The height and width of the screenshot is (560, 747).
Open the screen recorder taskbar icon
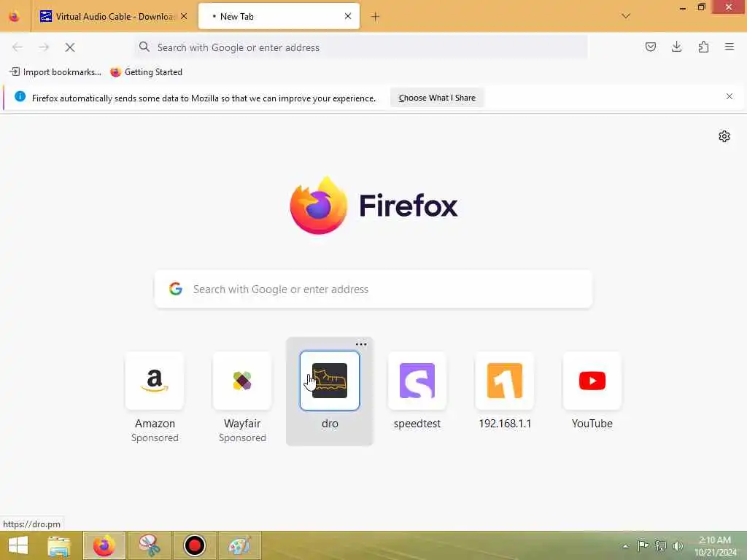[x=194, y=545]
